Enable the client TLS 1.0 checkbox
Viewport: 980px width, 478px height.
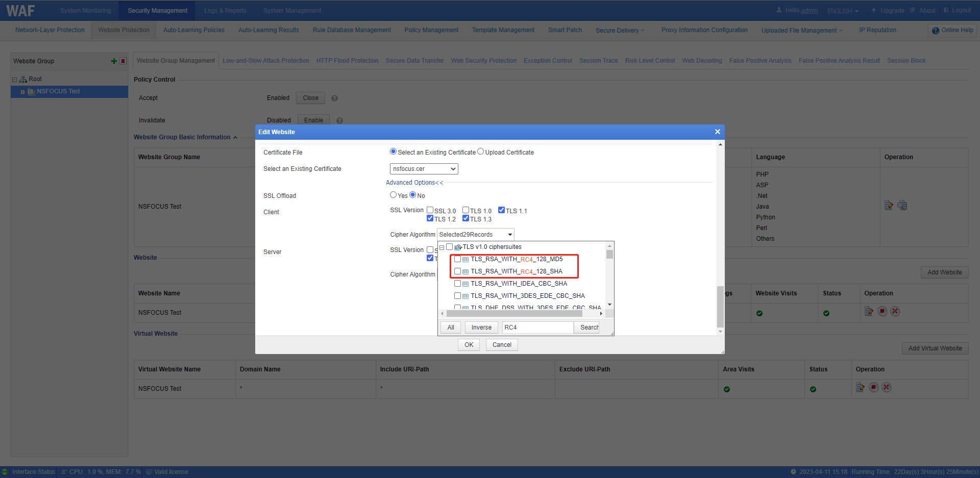(x=465, y=210)
